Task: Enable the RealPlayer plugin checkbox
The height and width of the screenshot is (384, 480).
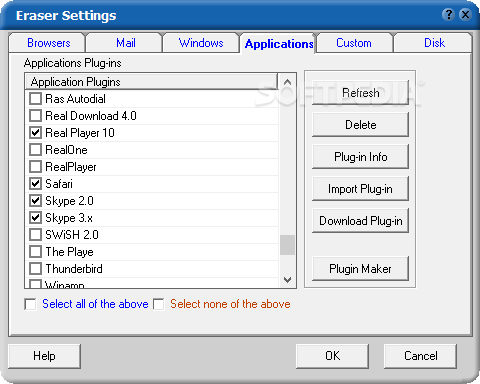Action: coord(35,167)
